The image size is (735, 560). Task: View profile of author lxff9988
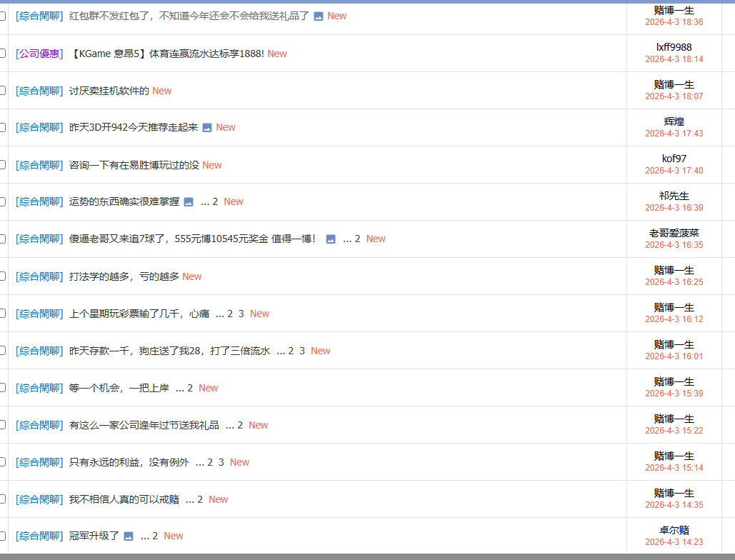[x=674, y=47]
